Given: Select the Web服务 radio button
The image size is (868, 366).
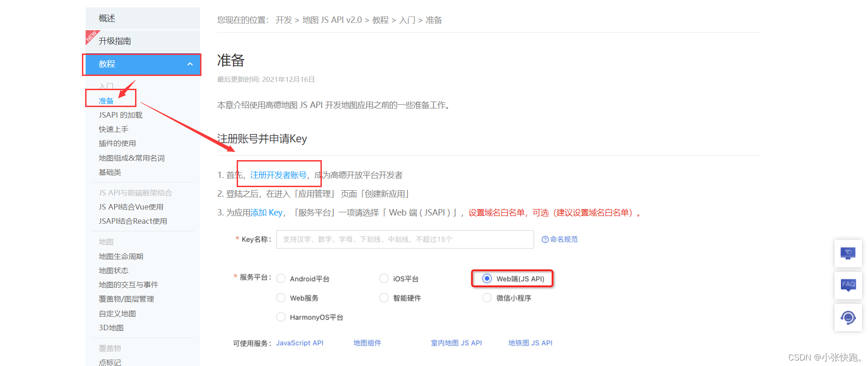Looking at the screenshot, I should [x=281, y=298].
